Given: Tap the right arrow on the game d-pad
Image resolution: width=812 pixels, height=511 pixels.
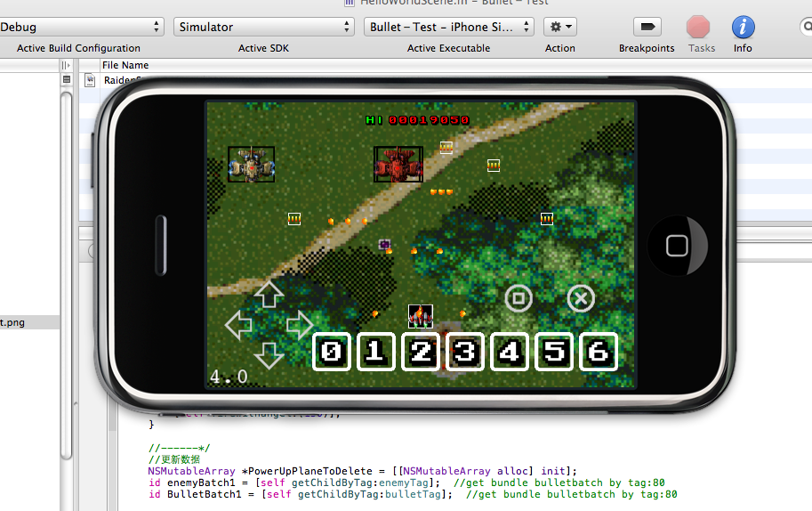Looking at the screenshot, I should (x=300, y=325).
